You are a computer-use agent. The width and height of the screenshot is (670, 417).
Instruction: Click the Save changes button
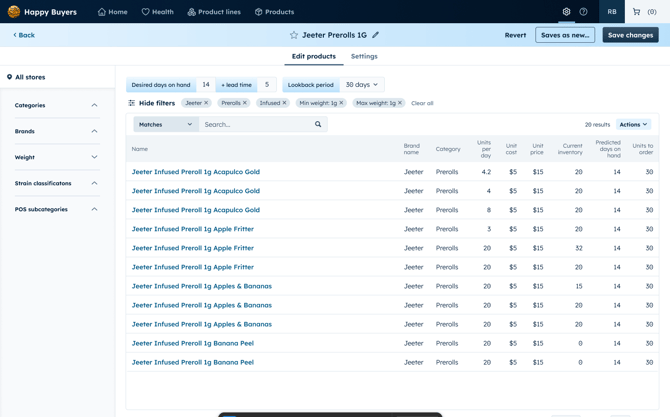[x=630, y=35]
